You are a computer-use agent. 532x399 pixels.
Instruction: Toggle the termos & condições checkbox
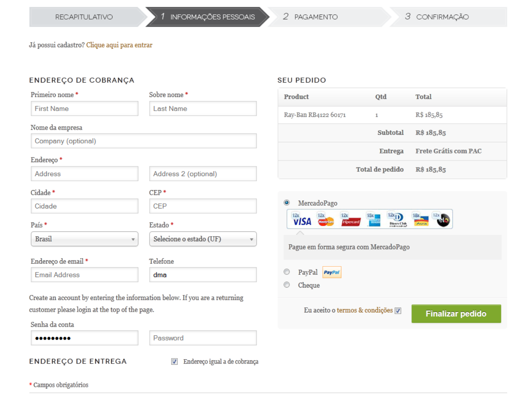coord(398,311)
